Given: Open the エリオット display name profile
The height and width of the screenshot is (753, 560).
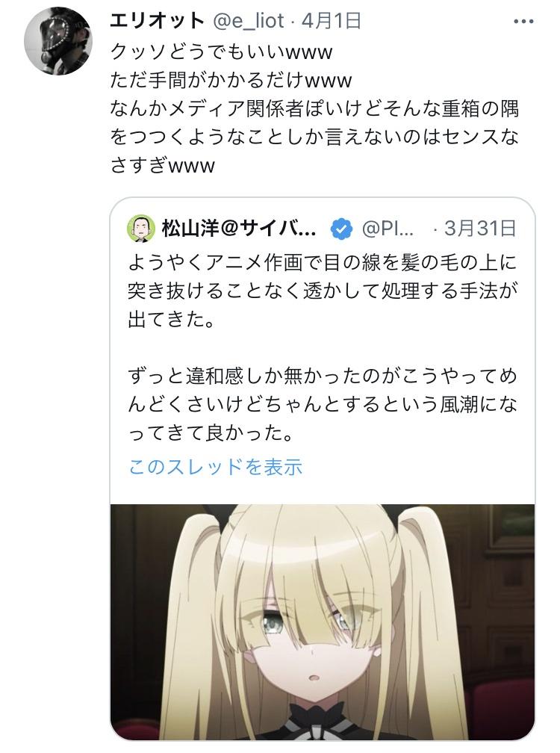Looking at the screenshot, I should 158,21.
